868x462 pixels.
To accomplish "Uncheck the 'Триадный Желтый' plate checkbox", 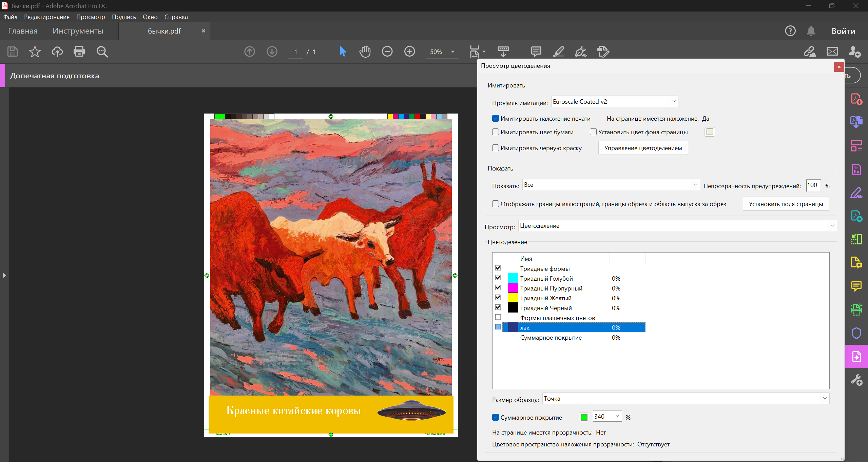I will 498,297.
